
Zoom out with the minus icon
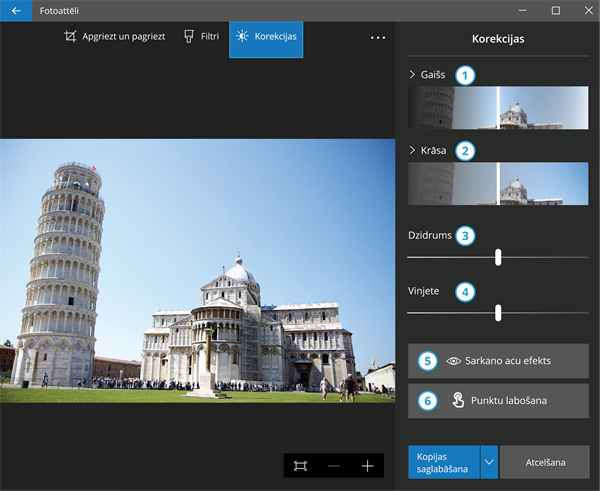coord(334,466)
